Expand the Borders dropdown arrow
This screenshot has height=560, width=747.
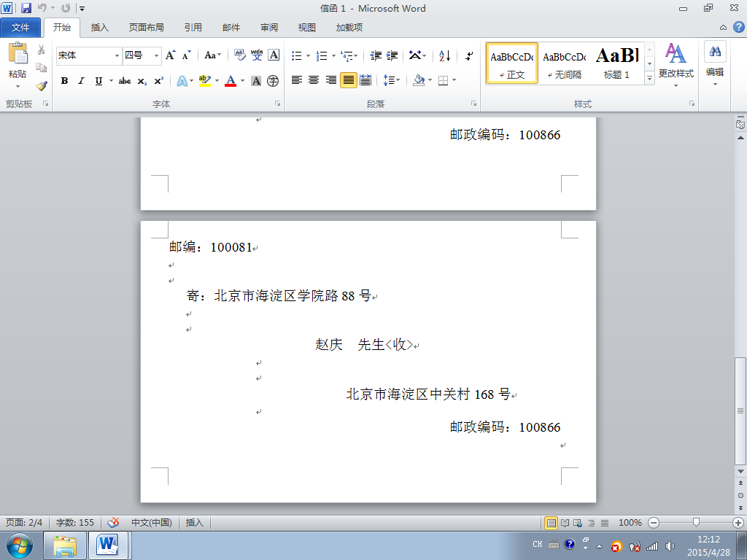(x=454, y=80)
